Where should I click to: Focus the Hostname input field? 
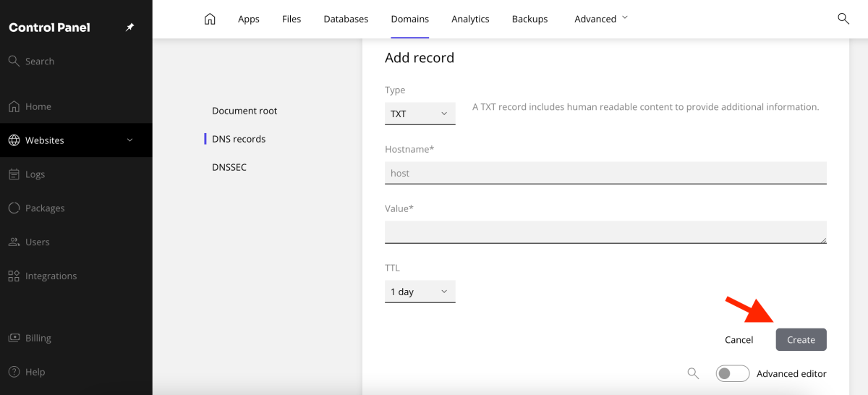coord(605,173)
